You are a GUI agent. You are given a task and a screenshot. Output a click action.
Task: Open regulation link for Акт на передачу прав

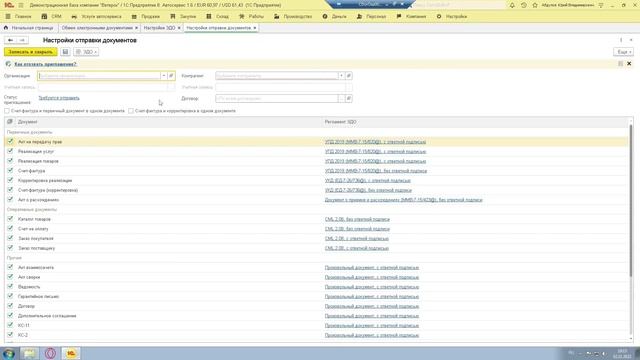pyautogui.click(x=375, y=142)
